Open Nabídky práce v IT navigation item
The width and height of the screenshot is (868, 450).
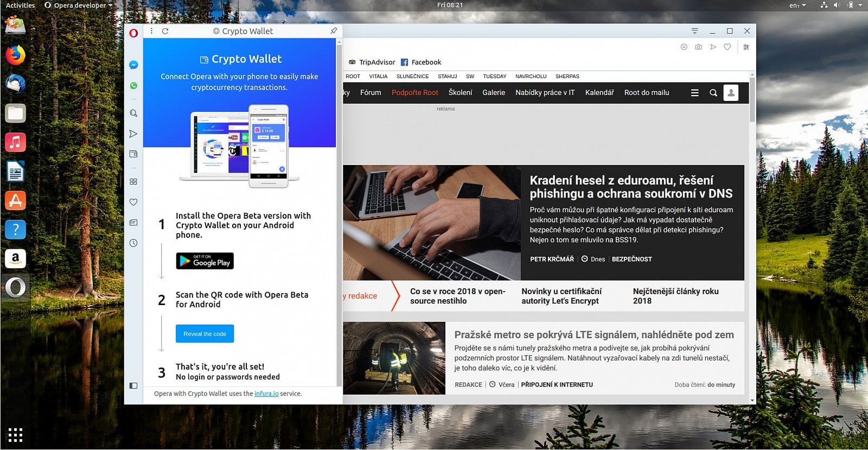545,93
